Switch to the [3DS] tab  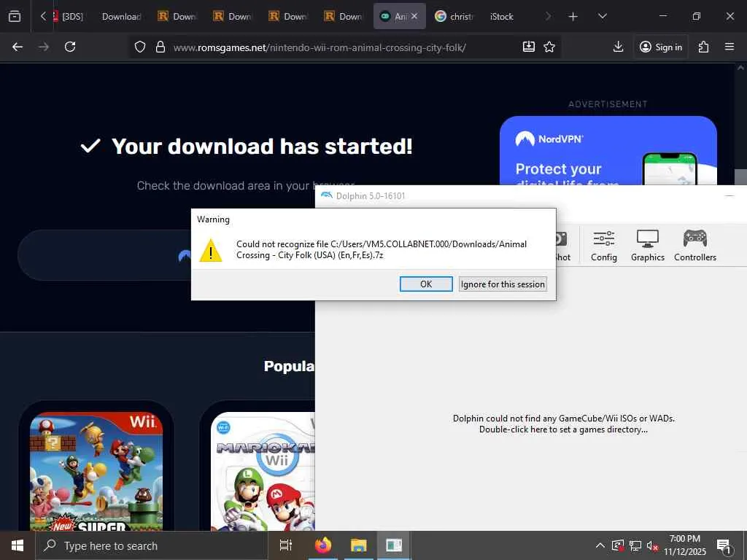(x=69, y=16)
